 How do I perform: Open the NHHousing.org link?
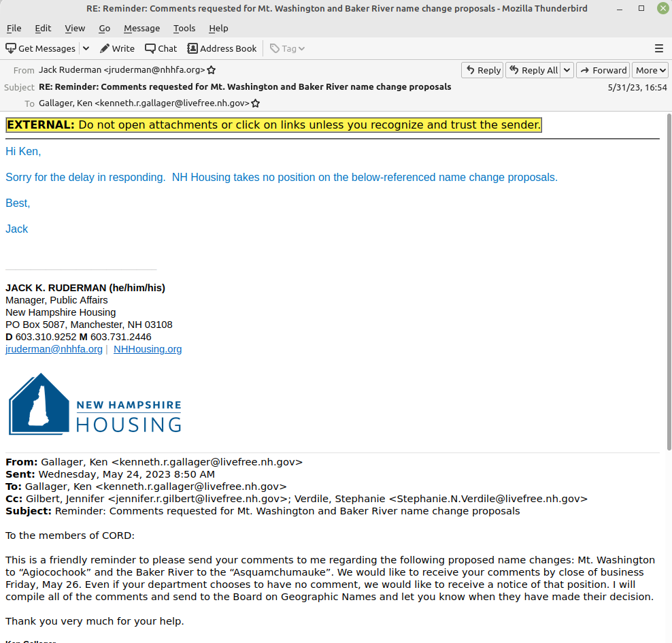tap(148, 349)
